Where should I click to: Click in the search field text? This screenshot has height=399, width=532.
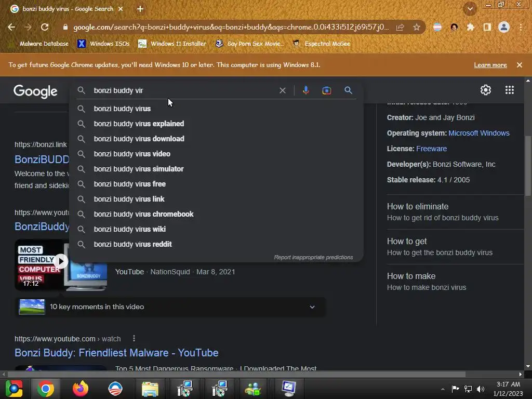point(118,90)
